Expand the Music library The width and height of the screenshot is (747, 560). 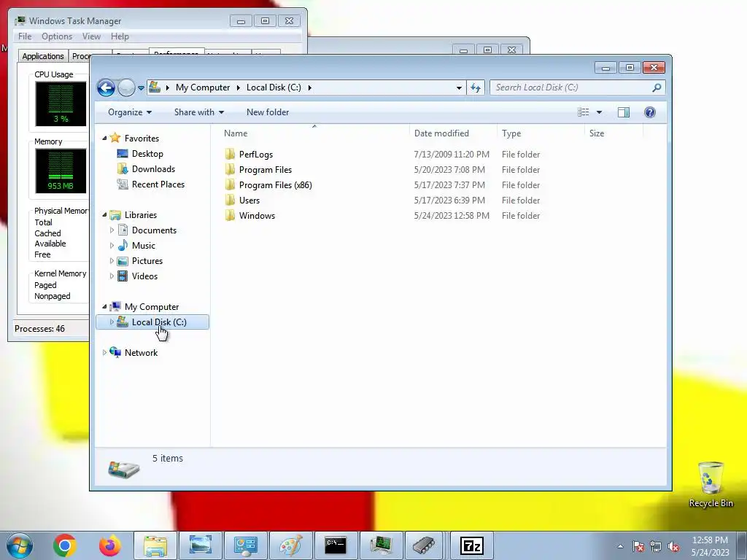(x=112, y=245)
